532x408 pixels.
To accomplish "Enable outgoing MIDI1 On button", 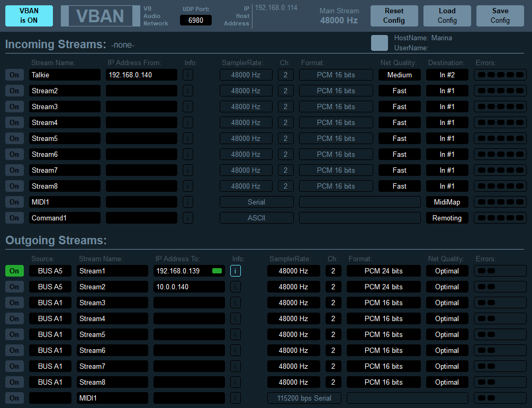I will pyautogui.click(x=14, y=398).
